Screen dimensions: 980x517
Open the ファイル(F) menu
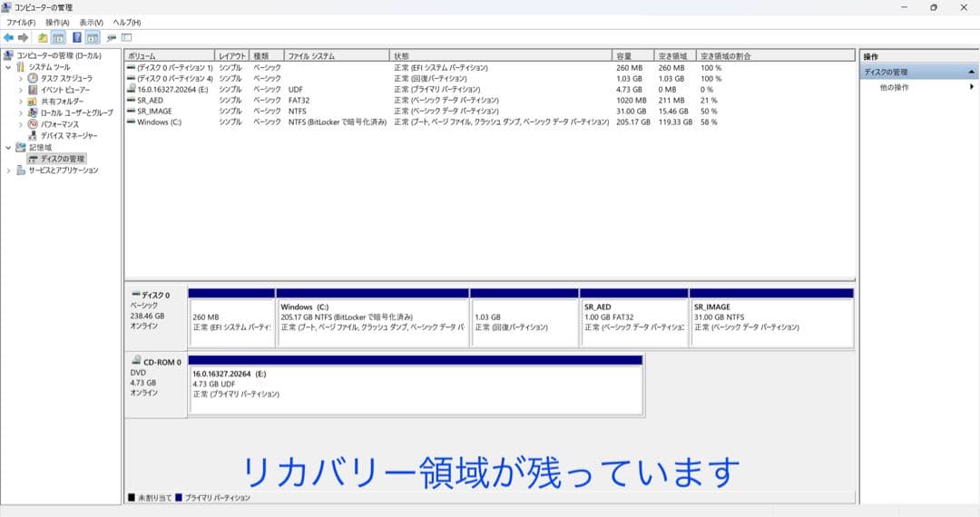(21, 23)
